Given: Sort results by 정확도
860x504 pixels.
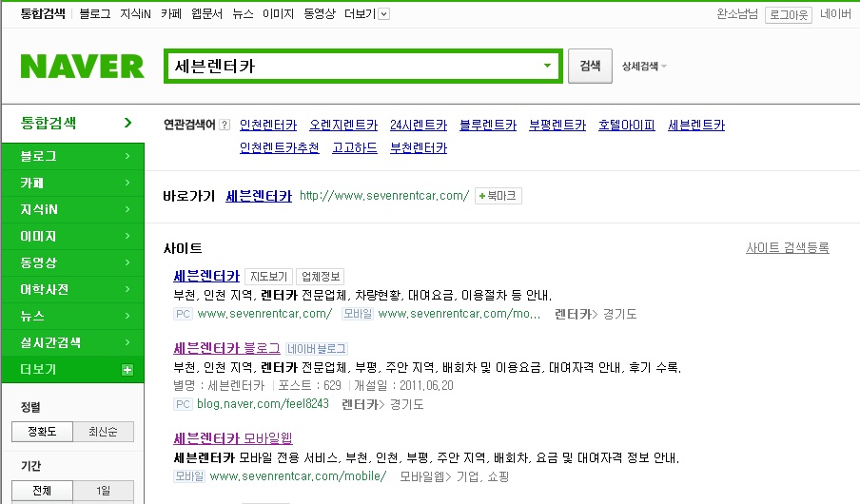Looking at the screenshot, I should (x=42, y=432).
